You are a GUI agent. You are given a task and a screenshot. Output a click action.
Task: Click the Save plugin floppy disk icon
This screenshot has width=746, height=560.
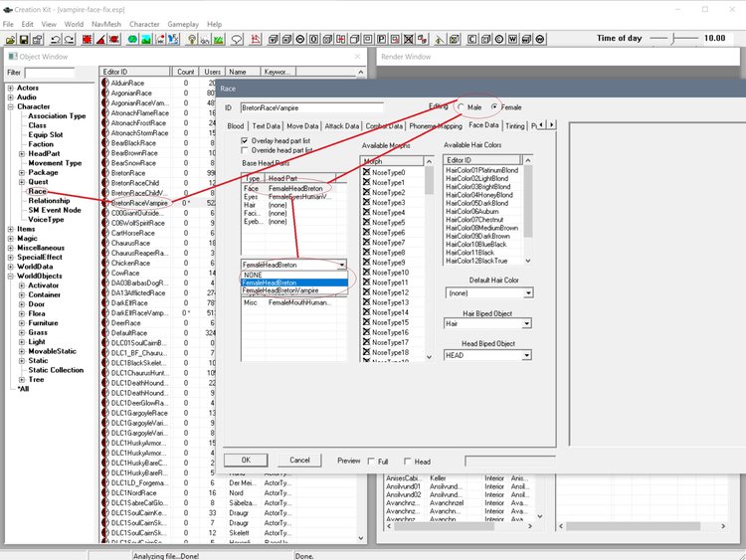tap(24, 40)
